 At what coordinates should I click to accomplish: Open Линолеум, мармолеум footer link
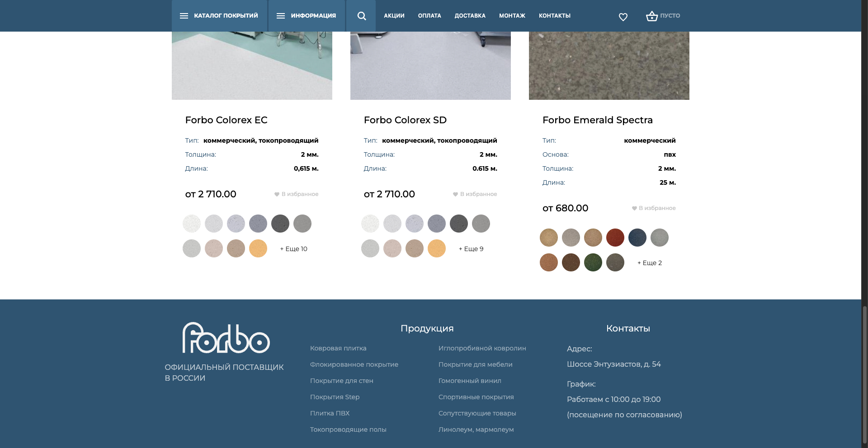476,429
